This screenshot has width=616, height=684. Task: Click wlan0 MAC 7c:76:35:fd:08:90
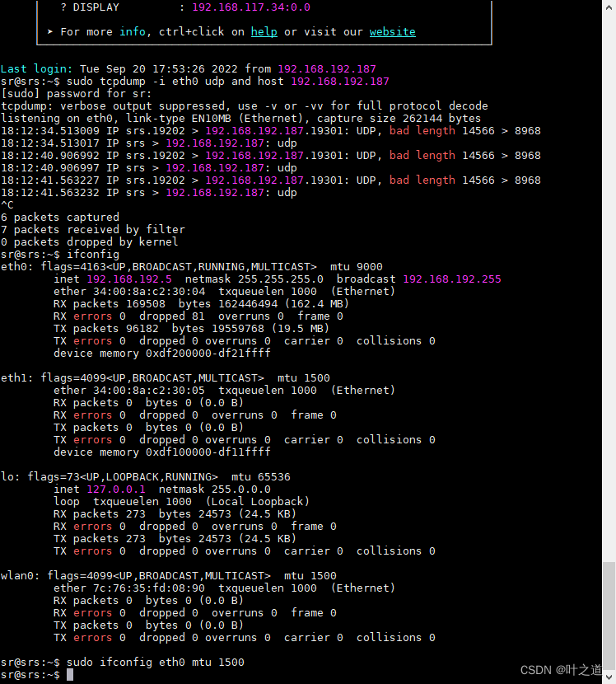point(149,588)
